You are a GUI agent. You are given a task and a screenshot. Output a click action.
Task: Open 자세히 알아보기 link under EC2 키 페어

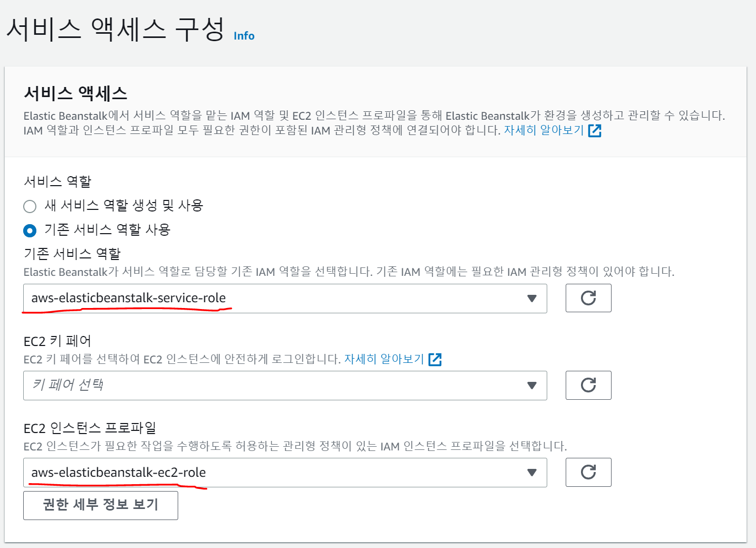[384, 359]
